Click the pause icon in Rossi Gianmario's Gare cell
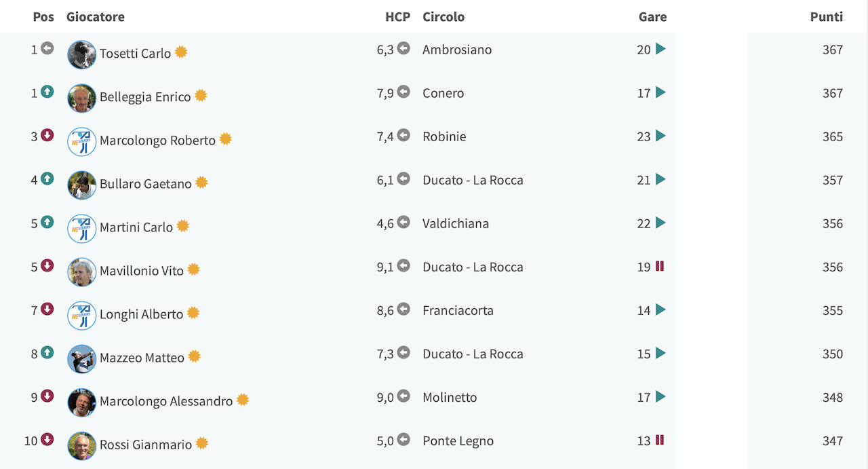 tap(660, 440)
